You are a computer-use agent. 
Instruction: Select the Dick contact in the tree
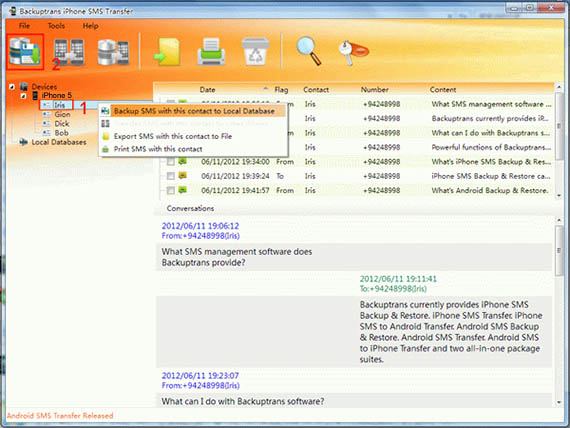(62, 124)
